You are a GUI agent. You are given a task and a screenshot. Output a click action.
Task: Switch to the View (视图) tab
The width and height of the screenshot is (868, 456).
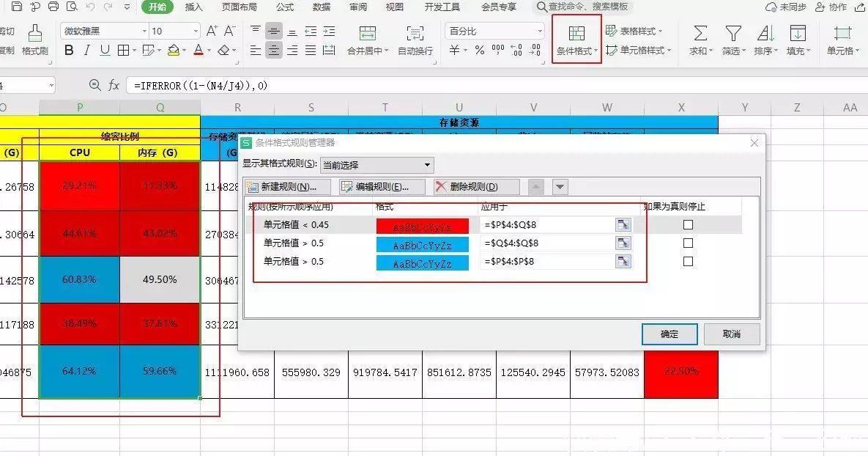(394, 7)
